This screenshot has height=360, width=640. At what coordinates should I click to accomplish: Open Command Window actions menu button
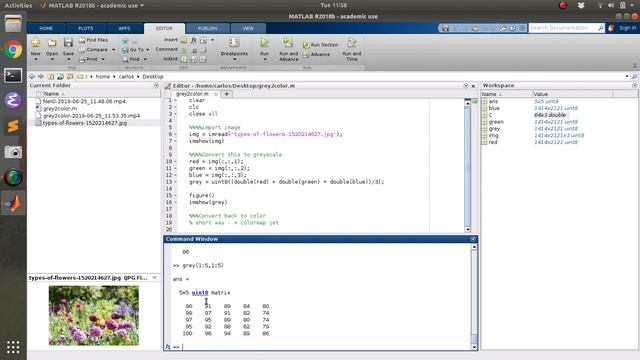473,239
